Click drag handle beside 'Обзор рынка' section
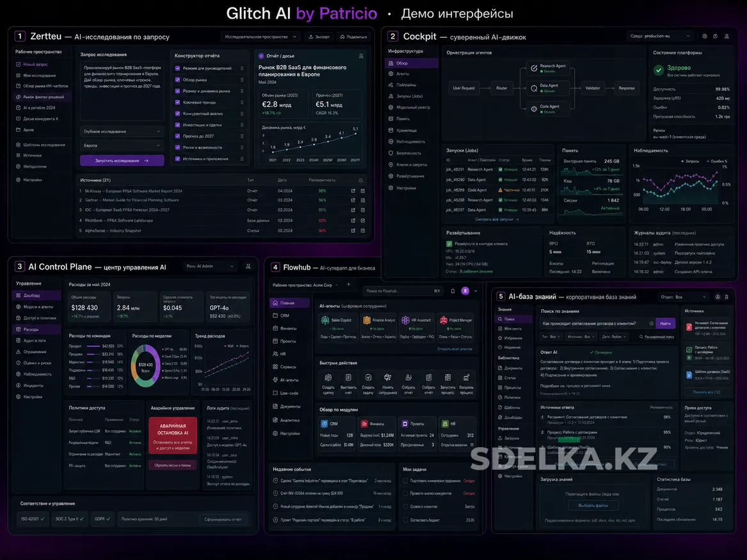Viewport: 747px width, 560px height. (x=242, y=80)
